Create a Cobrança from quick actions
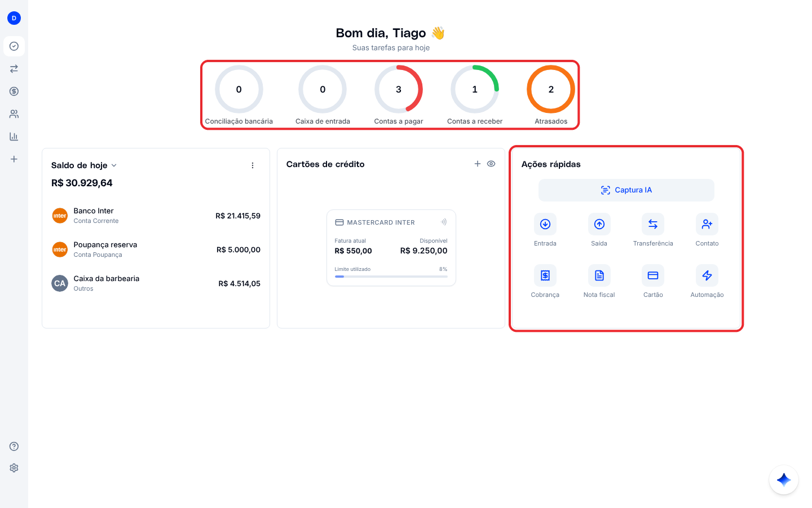 (x=545, y=276)
